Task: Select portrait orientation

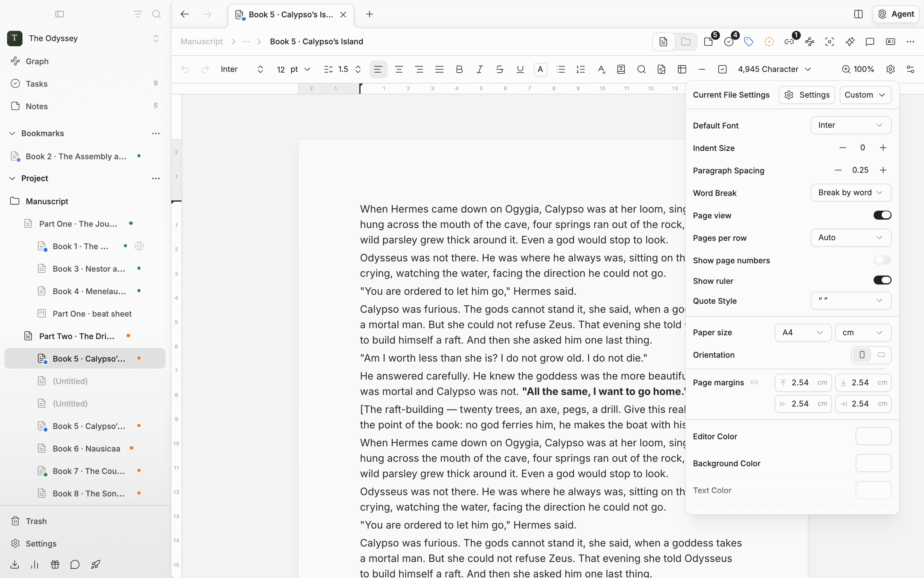Action: (x=862, y=355)
